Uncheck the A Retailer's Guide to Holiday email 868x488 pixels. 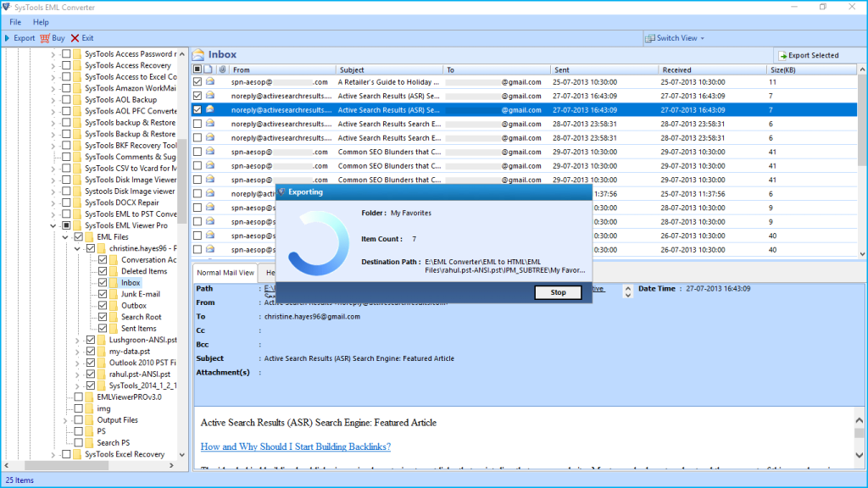[x=198, y=82]
